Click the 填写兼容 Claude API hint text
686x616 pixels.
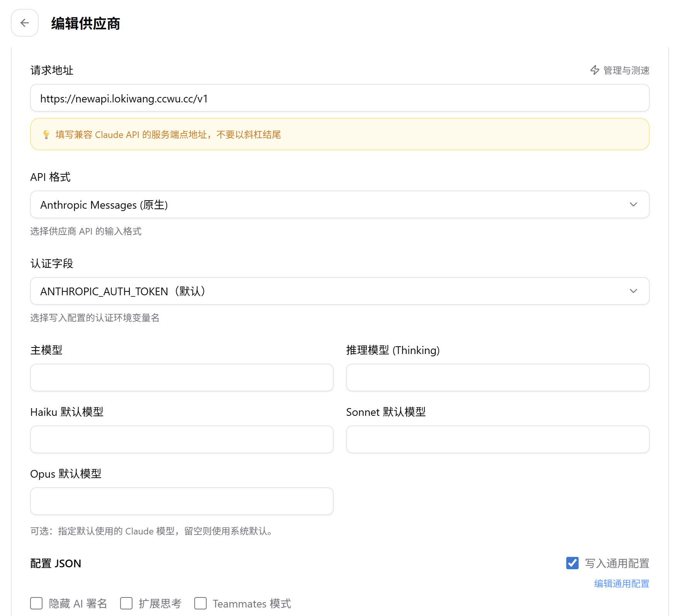point(168,134)
